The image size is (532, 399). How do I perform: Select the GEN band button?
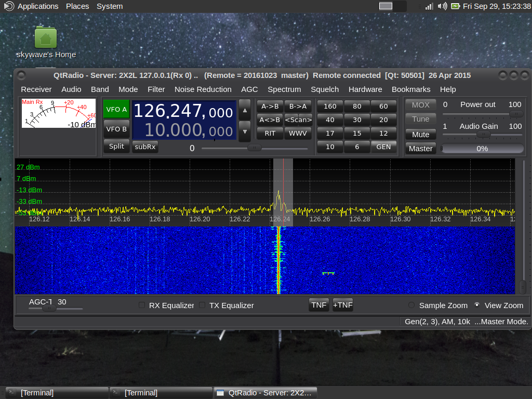point(383,147)
